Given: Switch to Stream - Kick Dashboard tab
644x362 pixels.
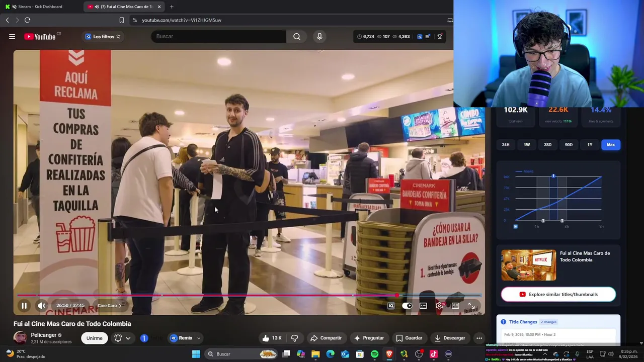Looking at the screenshot, I should tap(40, 7).
